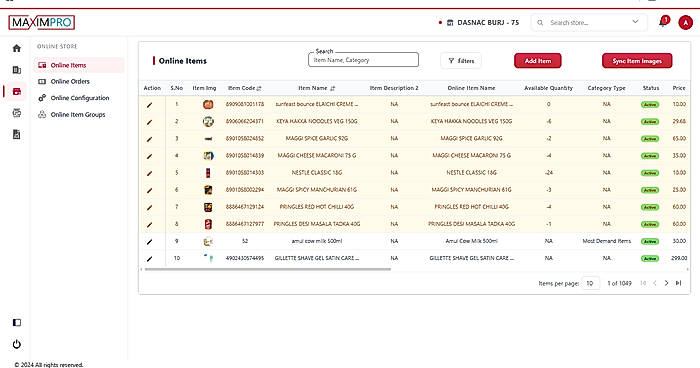
Task: Click the power logout icon
Action: point(17,344)
